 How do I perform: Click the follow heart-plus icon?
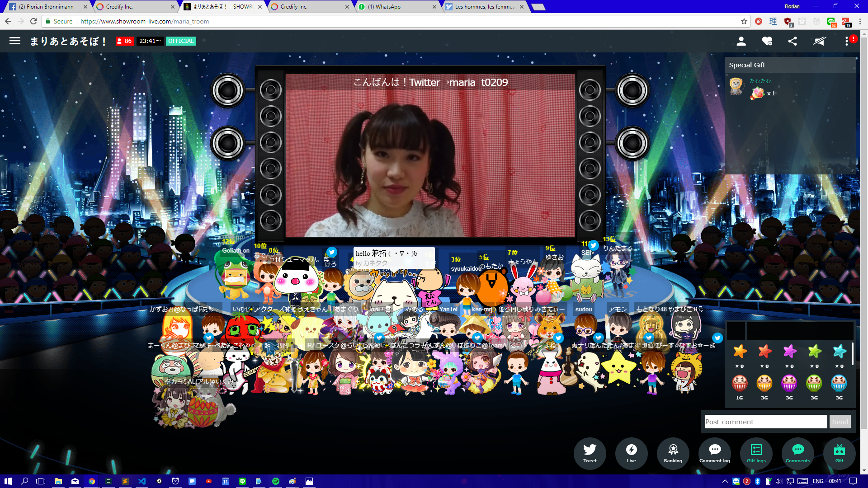pyautogui.click(x=767, y=41)
